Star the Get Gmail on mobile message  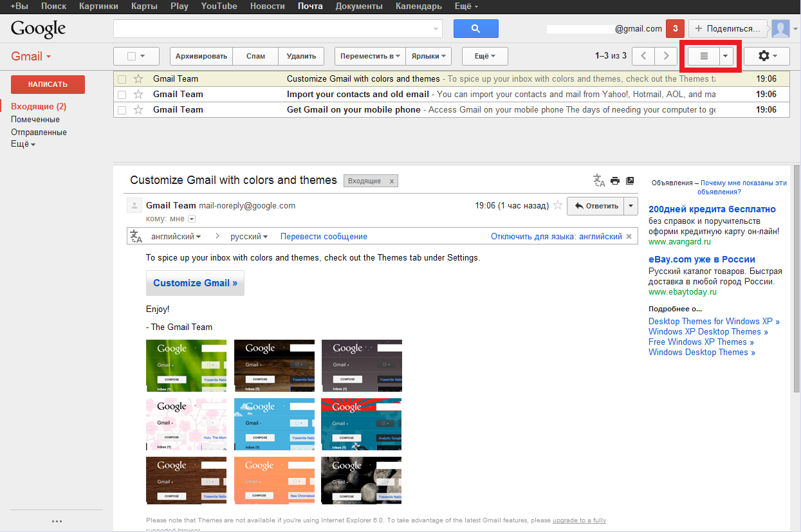pyautogui.click(x=138, y=109)
